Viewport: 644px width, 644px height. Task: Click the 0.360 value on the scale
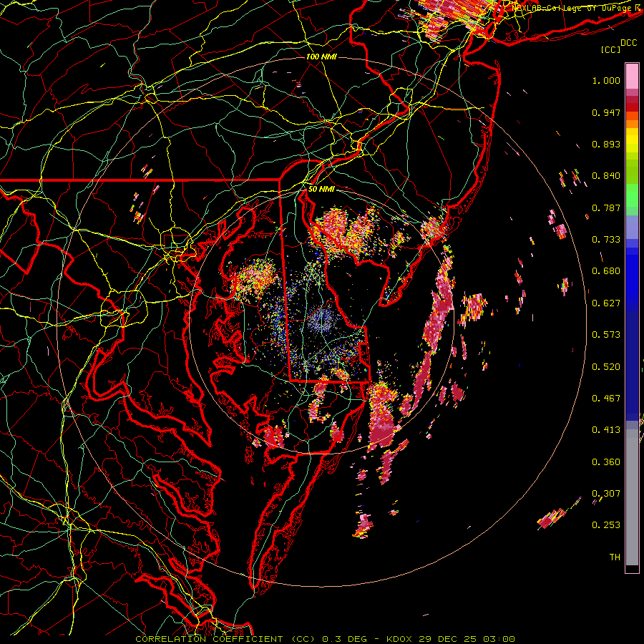point(606,462)
